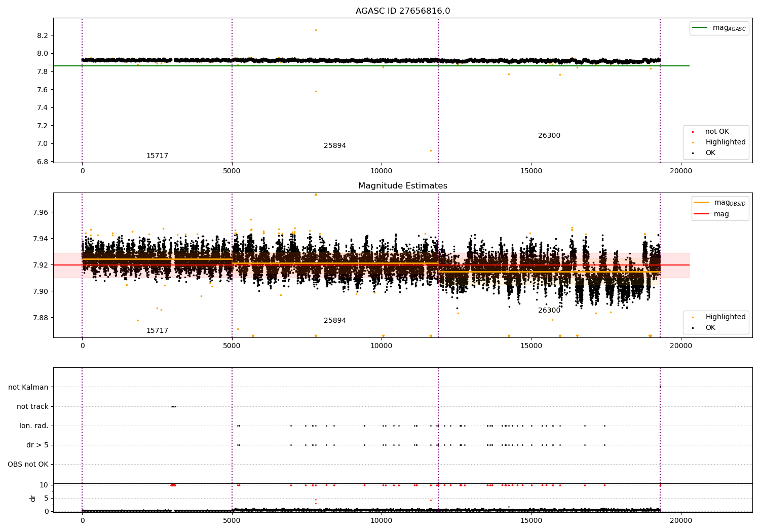Click OBSID label 26300 in top plot
Image resolution: width=760 pixels, height=532 pixels.
(549, 136)
